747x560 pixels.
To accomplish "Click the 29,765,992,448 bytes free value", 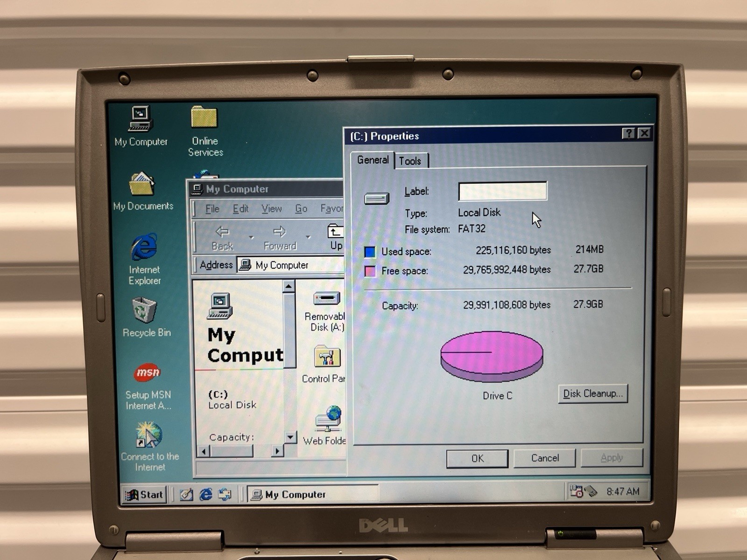I will (507, 270).
